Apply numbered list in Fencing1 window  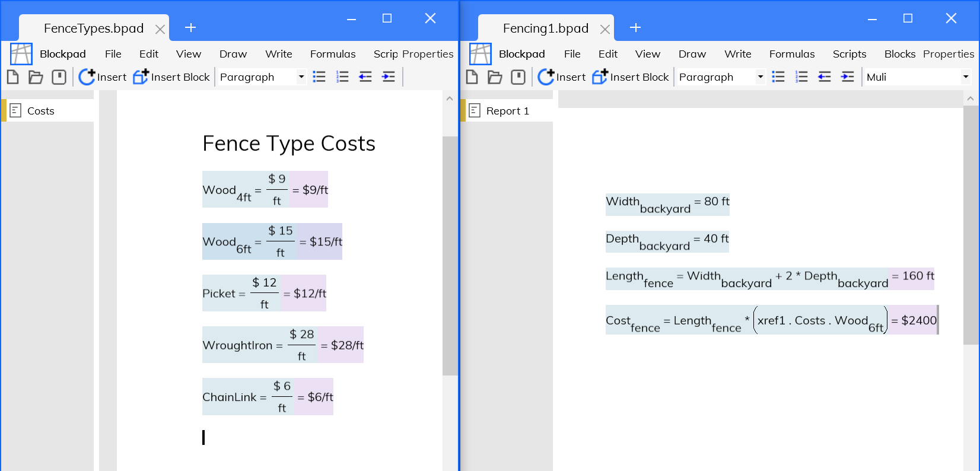pos(801,77)
